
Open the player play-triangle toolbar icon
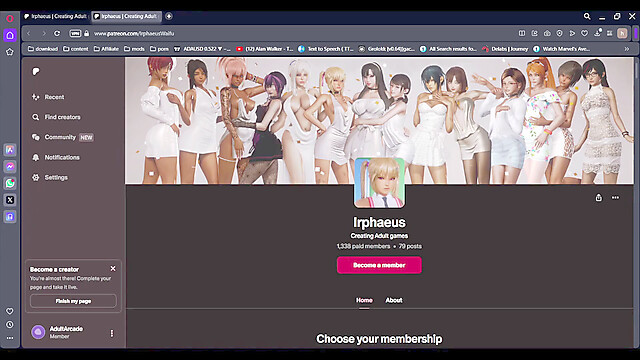coord(572,33)
